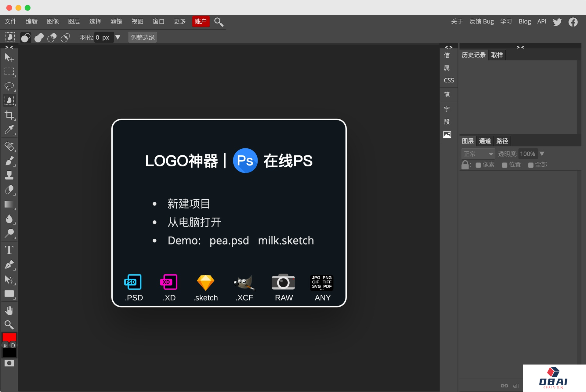Viewport: 586px width, 392px height.
Task: Switch to the 取样 tab
Action: click(497, 55)
